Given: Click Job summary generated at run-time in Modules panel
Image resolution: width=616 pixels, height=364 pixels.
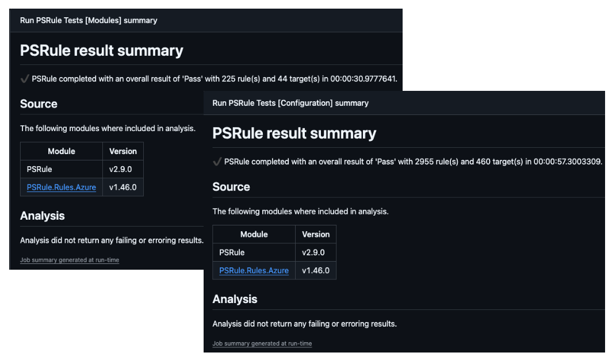Looking at the screenshot, I should (70, 260).
